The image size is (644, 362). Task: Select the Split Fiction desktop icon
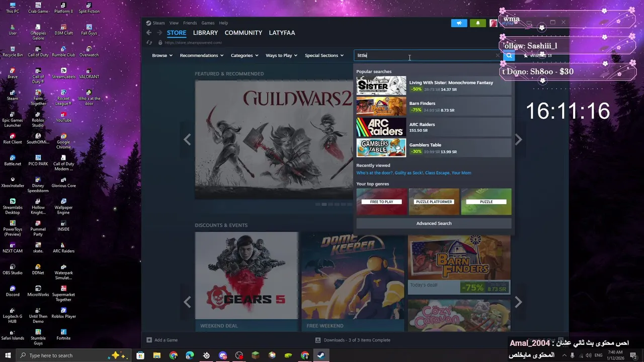coord(89,8)
